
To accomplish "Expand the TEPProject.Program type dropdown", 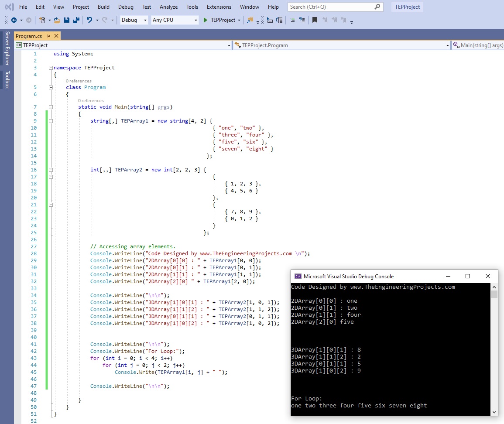I will click(x=447, y=45).
